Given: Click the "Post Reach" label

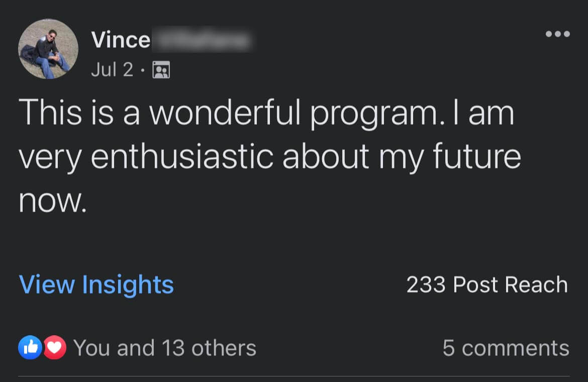Looking at the screenshot, I should point(510,285).
